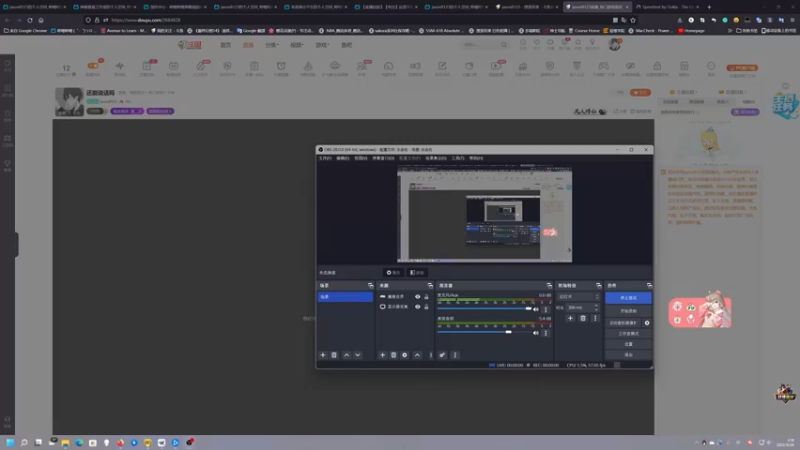Toggle visibility eye of game capture source
Screen dimensions: 800x450
[x=417, y=296]
